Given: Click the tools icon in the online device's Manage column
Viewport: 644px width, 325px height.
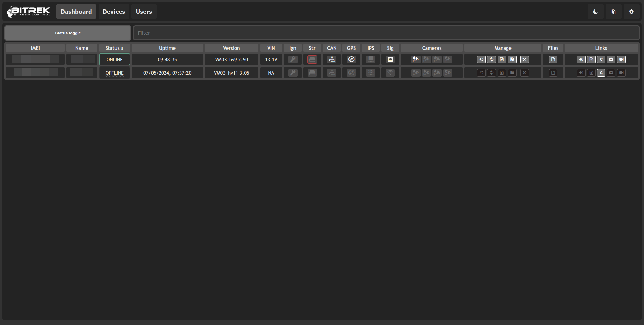Looking at the screenshot, I should 524,60.
